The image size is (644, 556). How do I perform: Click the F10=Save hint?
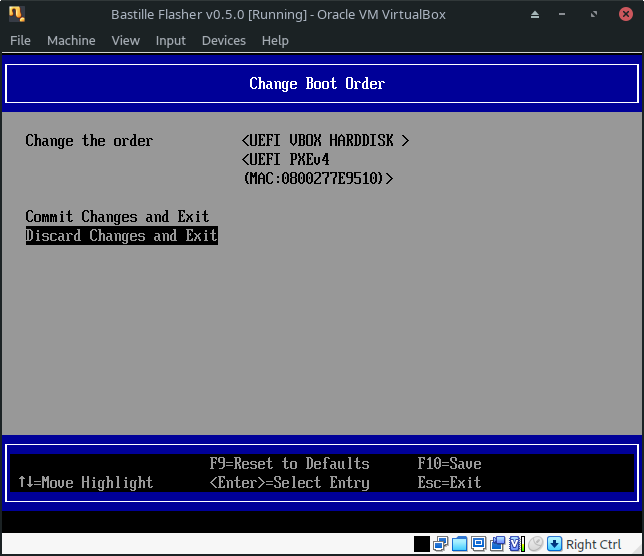click(449, 464)
